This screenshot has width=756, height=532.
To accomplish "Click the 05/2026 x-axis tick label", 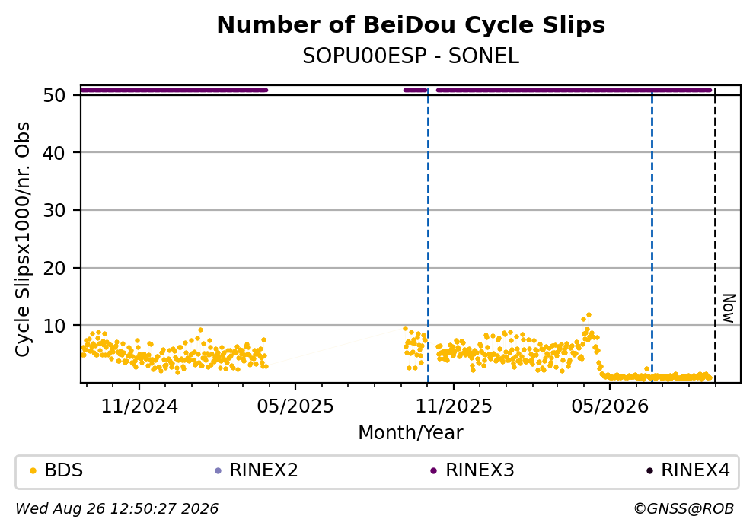I will pos(610,406).
